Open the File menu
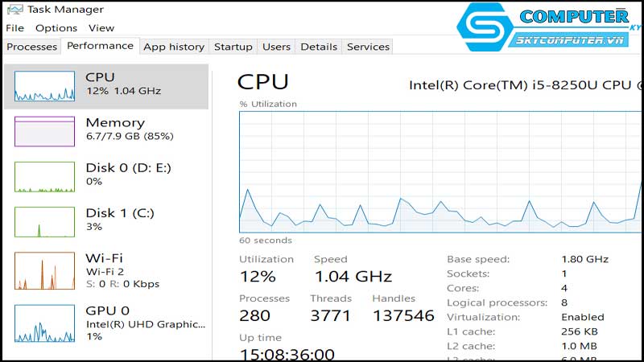 click(x=15, y=28)
